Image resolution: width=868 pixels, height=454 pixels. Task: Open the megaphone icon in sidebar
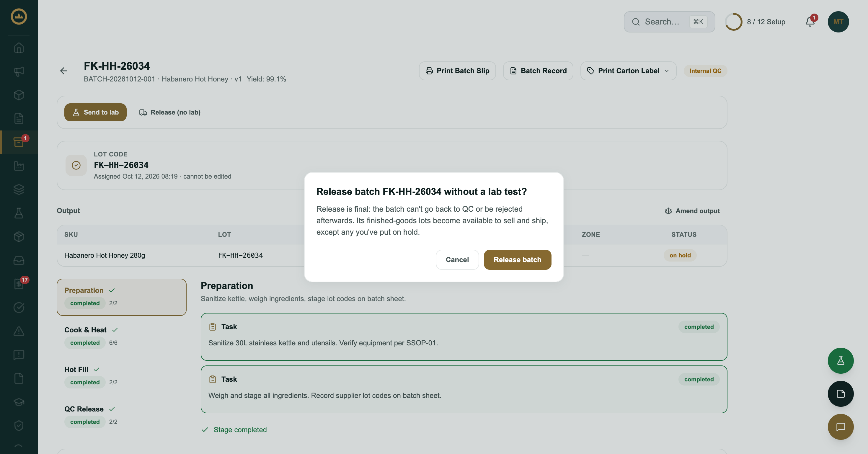pos(19,71)
